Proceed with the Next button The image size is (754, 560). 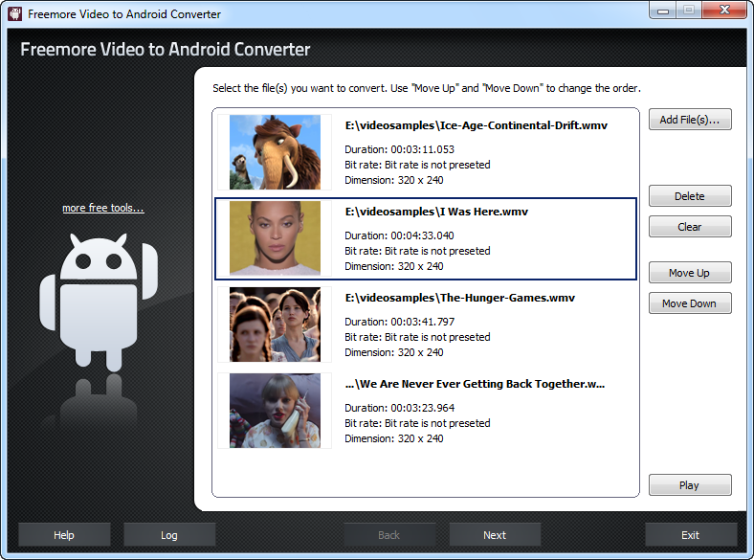pos(495,535)
